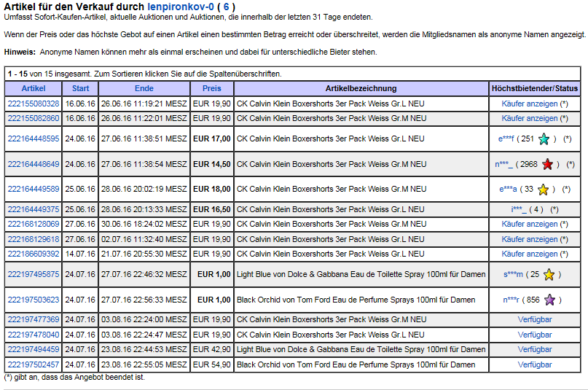Open bidder i***_ profile link
This screenshot has width=588, height=390.
click(519, 209)
